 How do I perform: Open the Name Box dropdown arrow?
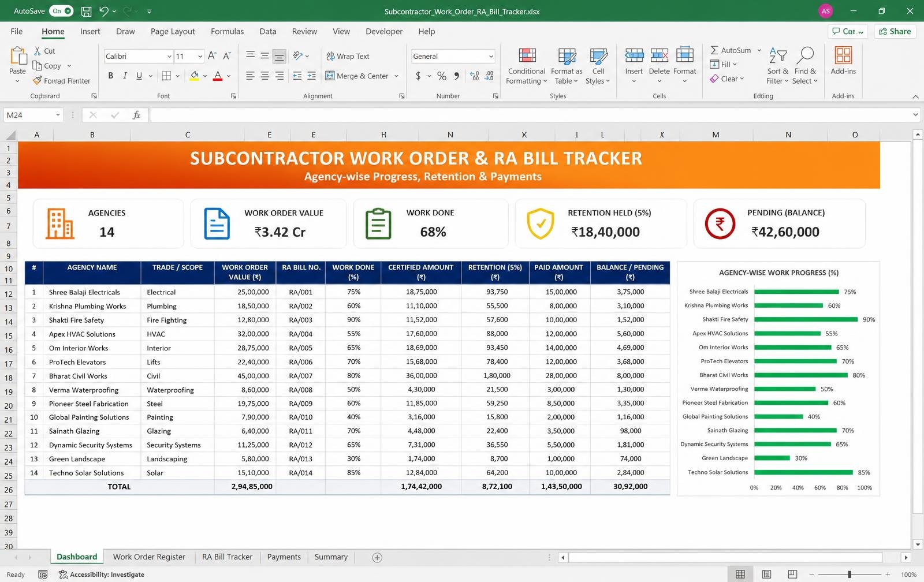(58, 115)
